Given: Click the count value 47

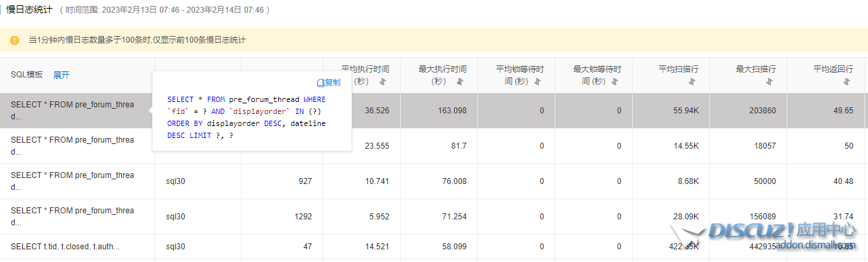Looking at the screenshot, I should coord(307,247).
